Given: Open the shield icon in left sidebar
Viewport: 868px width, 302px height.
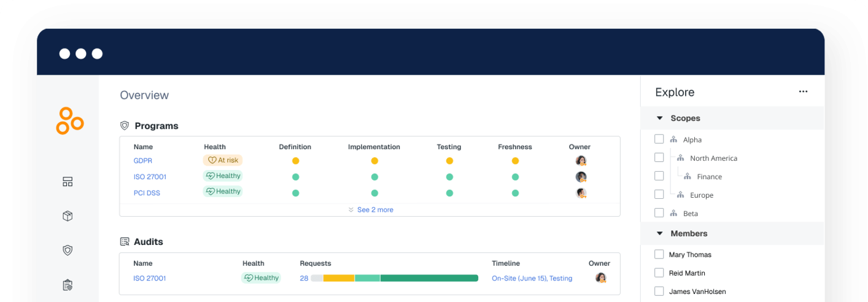Looking at the screenshot, I should 68,250.
